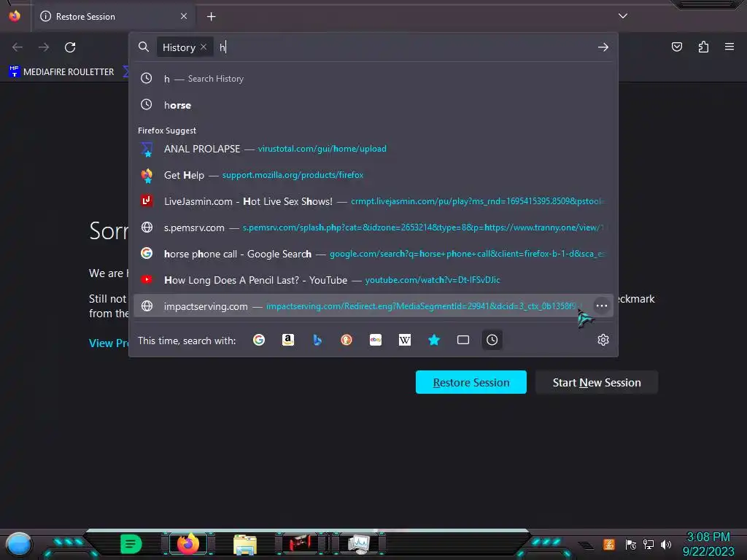747x560 pixels.
Task: Search with DuckDuckGo one-off icon
Action: tap(347, 340)
